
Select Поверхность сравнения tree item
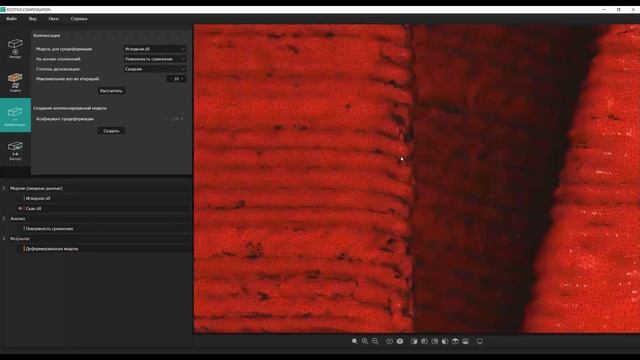(x=49, y=229)
